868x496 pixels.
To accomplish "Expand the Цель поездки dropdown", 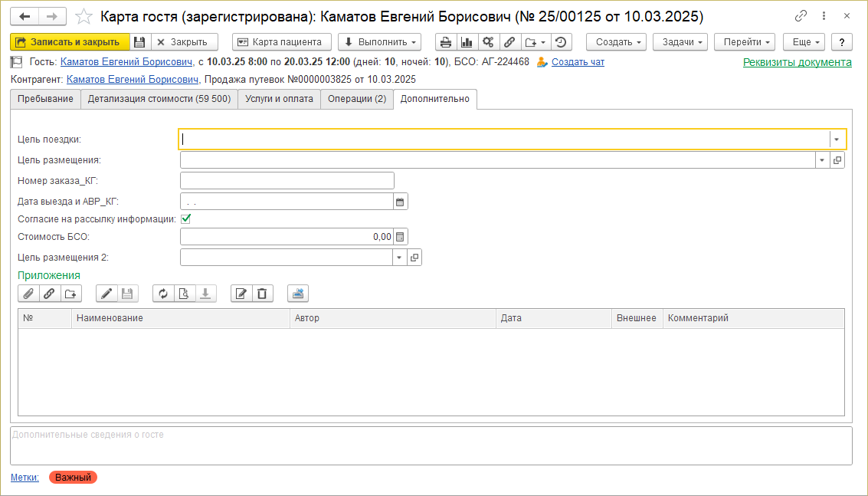I will click(837, 140).
